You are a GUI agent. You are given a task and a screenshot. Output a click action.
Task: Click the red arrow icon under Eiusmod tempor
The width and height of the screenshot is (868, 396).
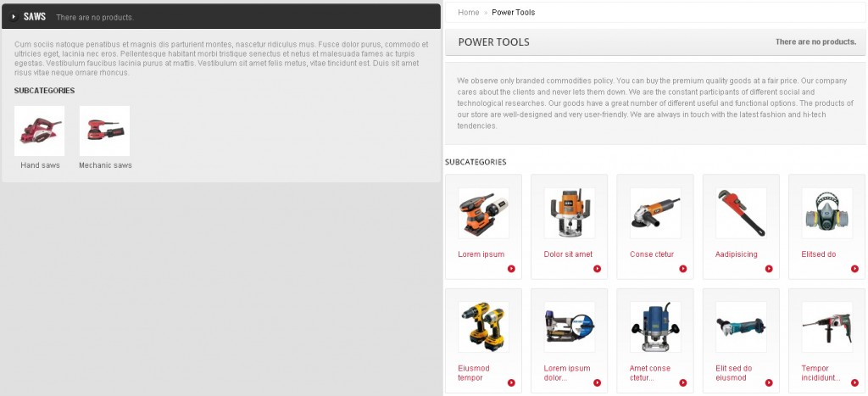[x=511, y=382]
